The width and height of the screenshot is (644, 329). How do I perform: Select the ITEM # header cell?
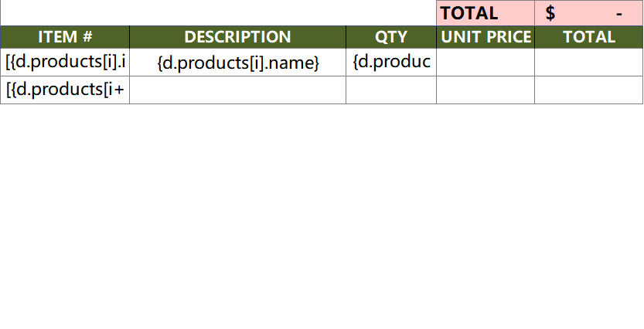pos(65,37)
